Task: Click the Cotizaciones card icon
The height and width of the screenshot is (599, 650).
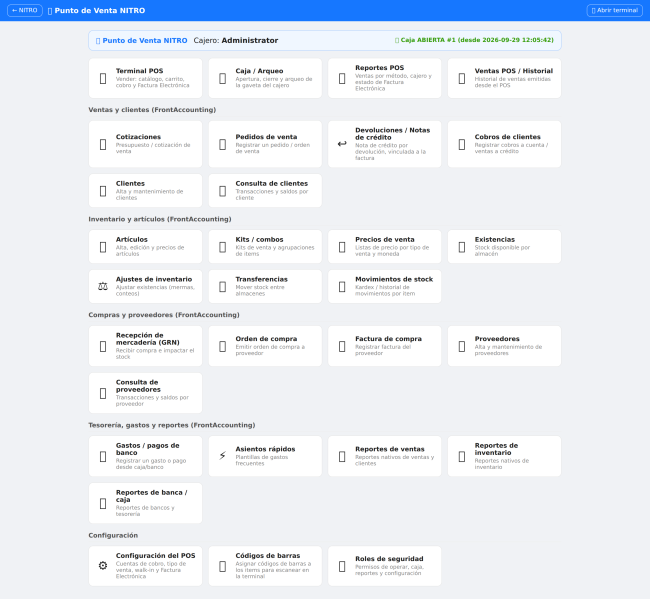Action: coord(103,144)
